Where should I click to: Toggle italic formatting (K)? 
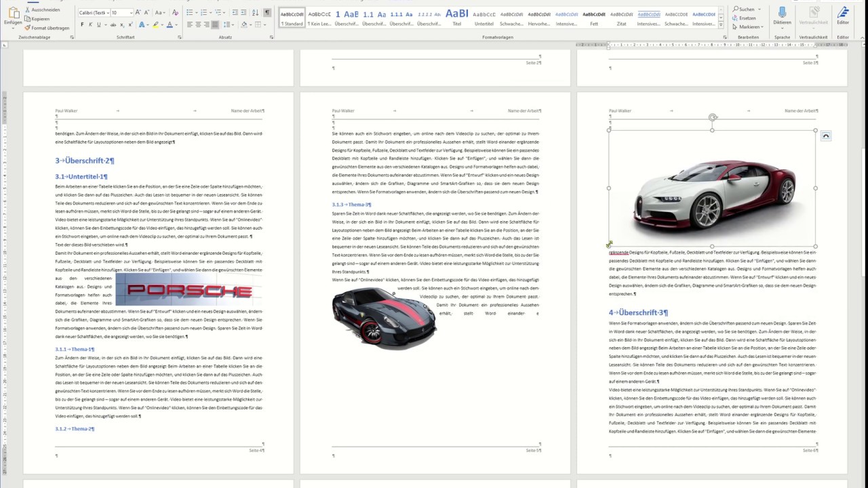click(90, 24)
